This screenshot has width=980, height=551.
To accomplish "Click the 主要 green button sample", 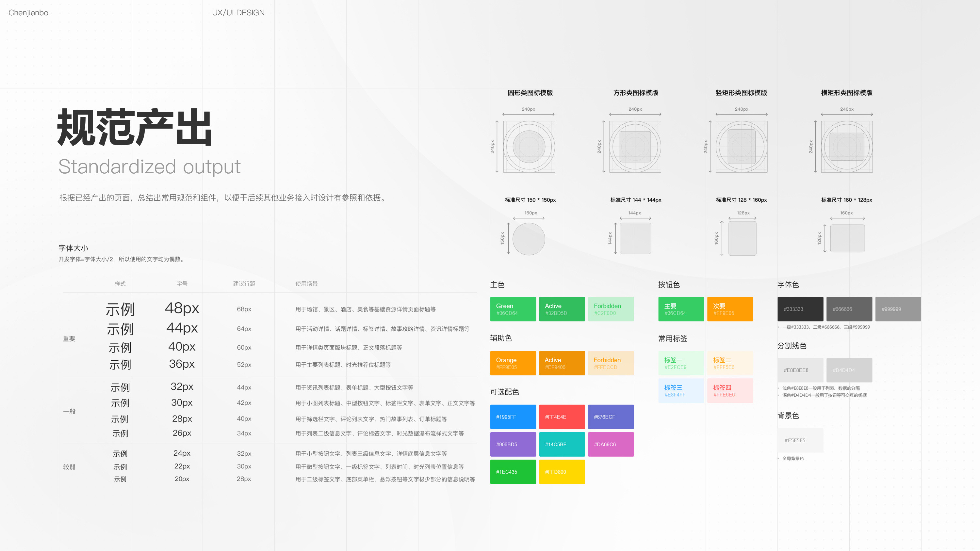I will click(681, 309).
